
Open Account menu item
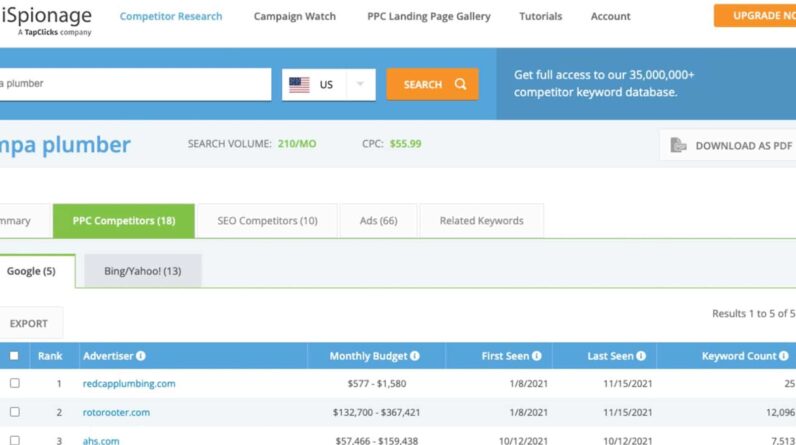click(x=610, y=16)
